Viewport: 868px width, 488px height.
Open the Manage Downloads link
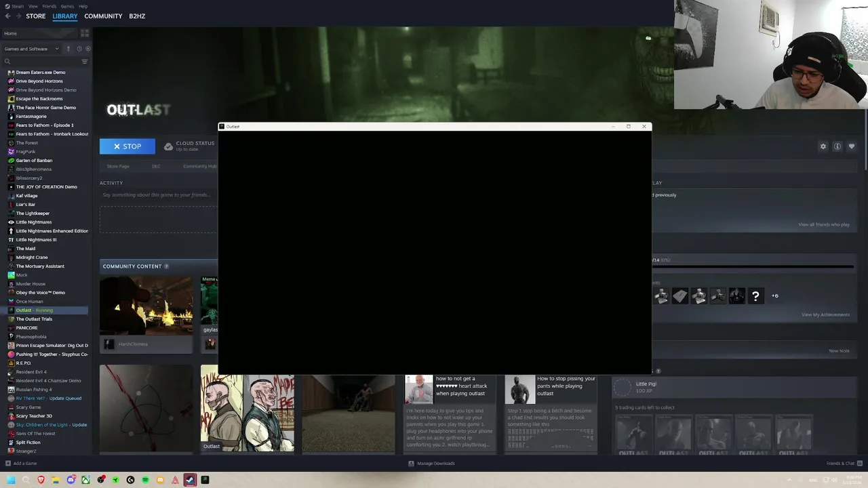coord(431,464)
